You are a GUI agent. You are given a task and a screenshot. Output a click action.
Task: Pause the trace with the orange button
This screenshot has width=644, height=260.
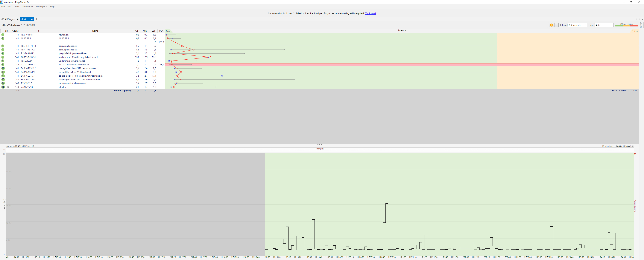pyautogui.click(x=552, y=25)
